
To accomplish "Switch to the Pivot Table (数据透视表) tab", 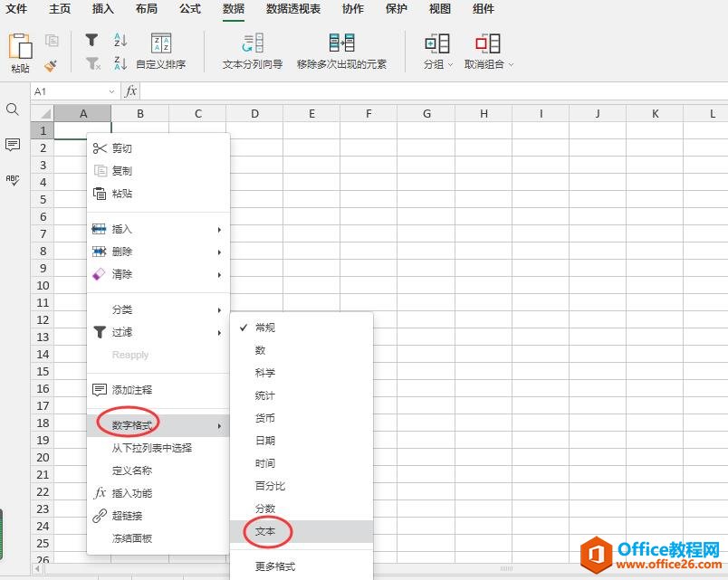I will 293,9.
